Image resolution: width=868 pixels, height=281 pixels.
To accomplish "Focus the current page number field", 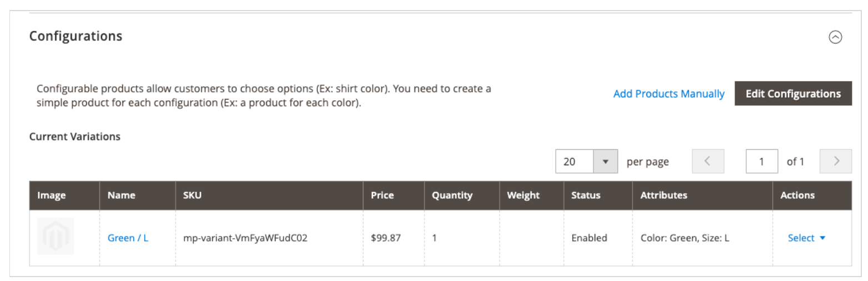I will [762, 161].
